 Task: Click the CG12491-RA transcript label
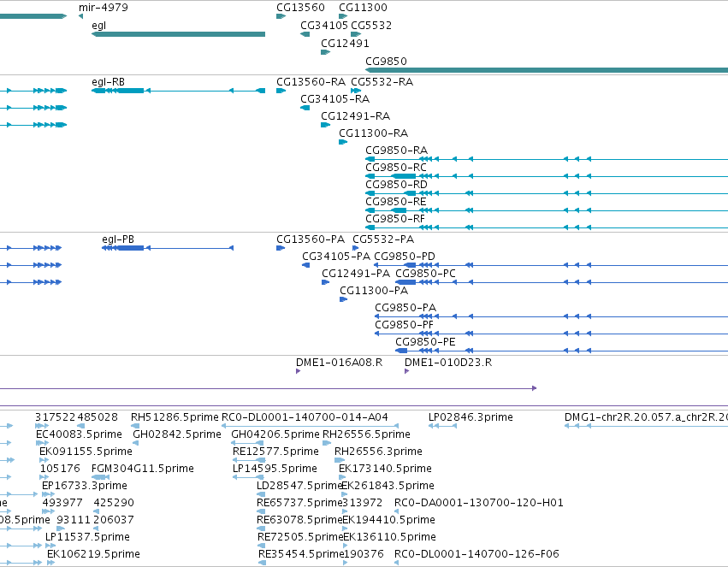pyautogui.click(x=355, y=116)
